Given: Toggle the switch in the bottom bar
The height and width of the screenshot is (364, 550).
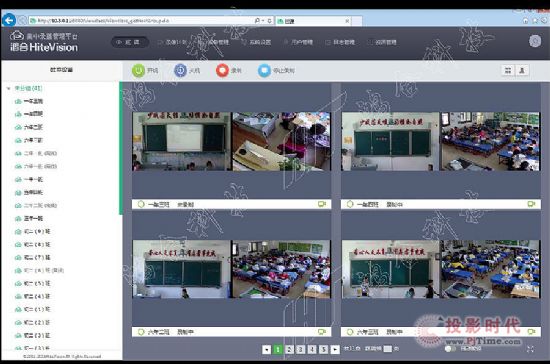Looking at the screenshot, I should pos(450,349).
